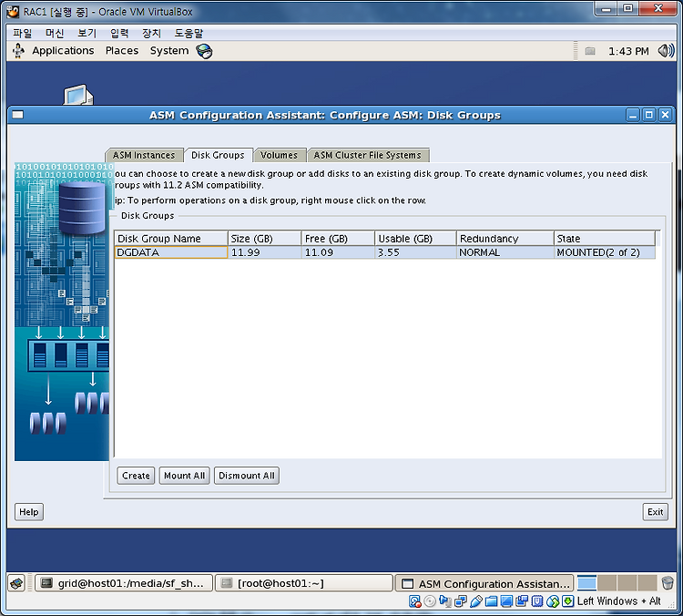The width and height of the screenshot is (683, 616).
Task: Click the VirtualBox network status icon
Action: pos(461,601)
